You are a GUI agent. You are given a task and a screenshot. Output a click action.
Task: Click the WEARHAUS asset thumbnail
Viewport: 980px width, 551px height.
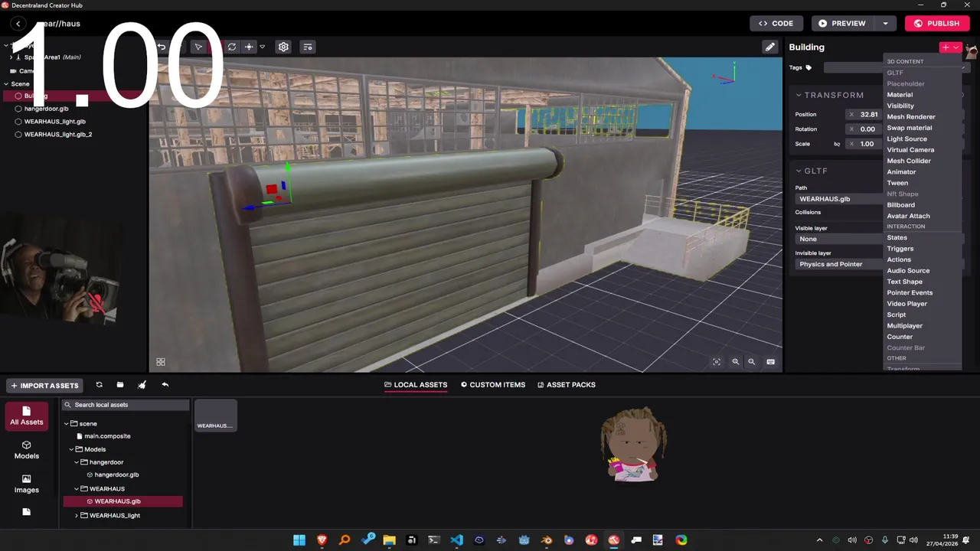click(215, 416)
